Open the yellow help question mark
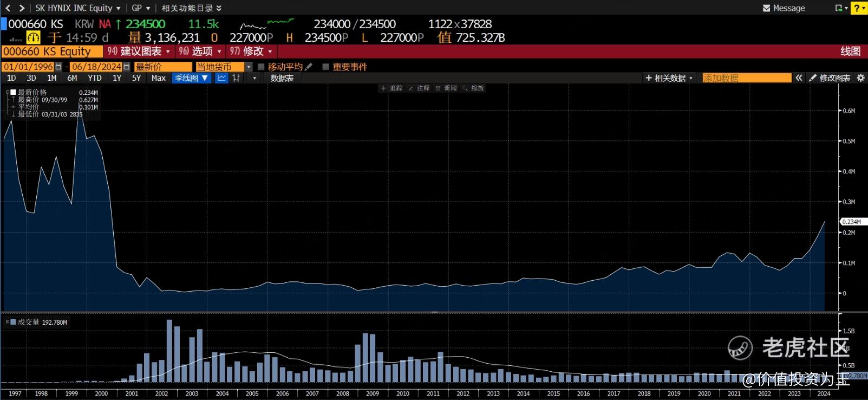 859,8
